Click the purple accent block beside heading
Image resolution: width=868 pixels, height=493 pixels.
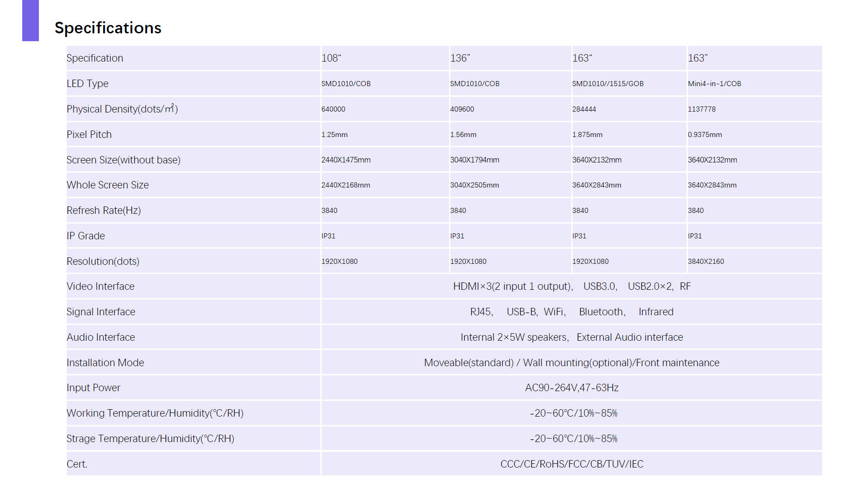(x=31, y=20)
